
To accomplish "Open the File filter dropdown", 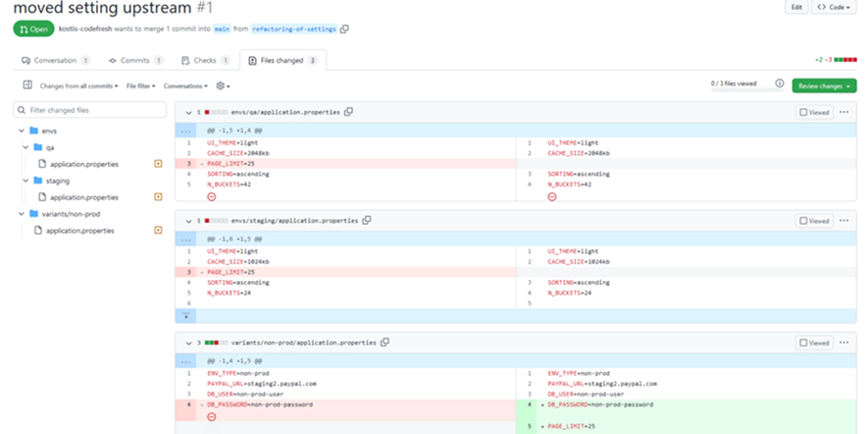I will point(140,85).
